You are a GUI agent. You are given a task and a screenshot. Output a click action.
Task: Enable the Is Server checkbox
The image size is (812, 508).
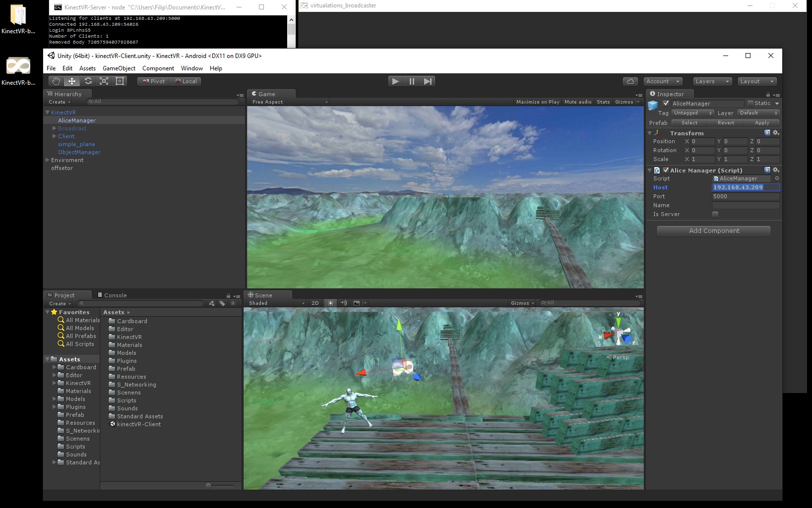(x=715, y=214)
